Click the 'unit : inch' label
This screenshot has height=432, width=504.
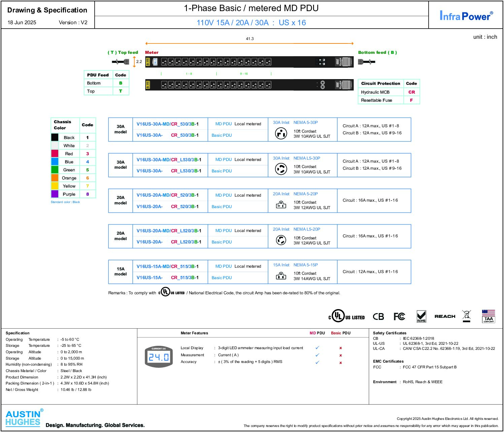[485, 37]
